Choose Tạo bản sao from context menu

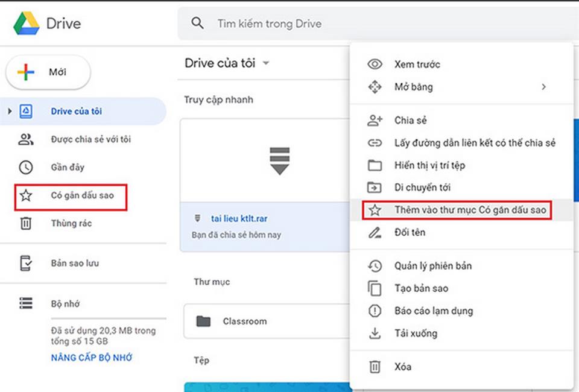coord(421,288)
